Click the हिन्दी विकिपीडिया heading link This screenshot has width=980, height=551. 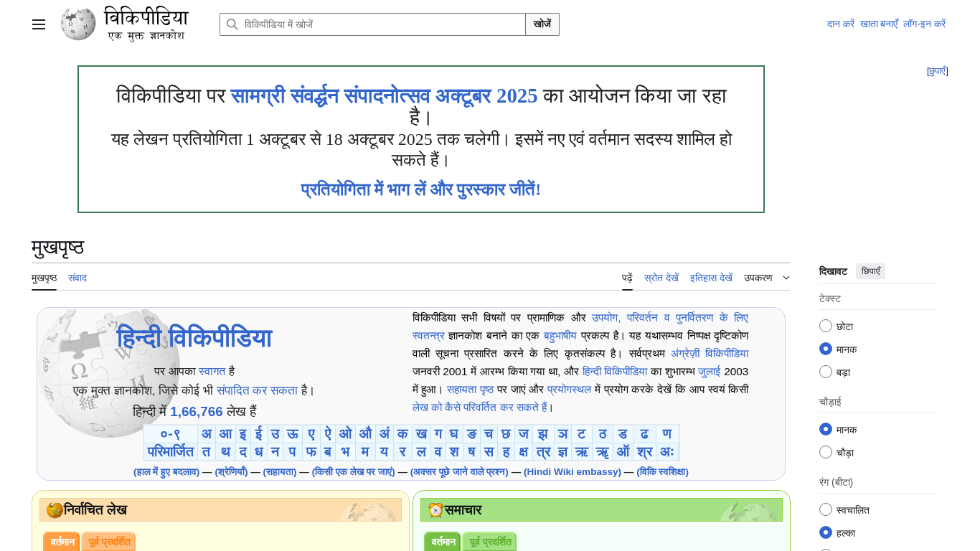194,339
